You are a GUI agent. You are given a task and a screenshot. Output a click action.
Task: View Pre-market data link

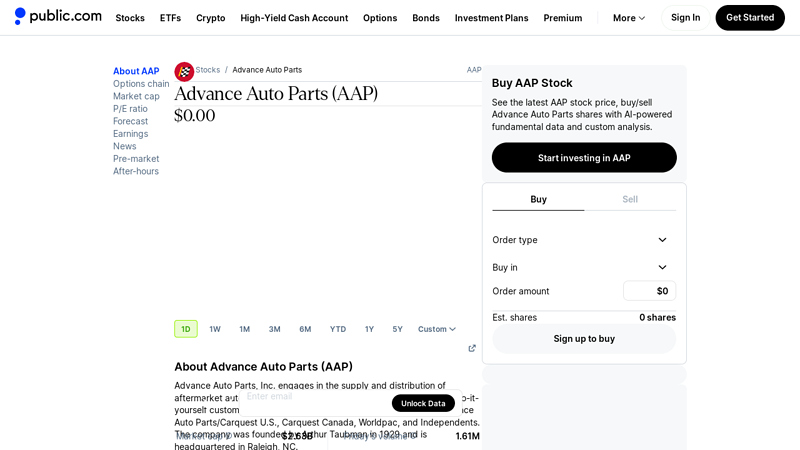pyautogui.click(x=136, y=159)
